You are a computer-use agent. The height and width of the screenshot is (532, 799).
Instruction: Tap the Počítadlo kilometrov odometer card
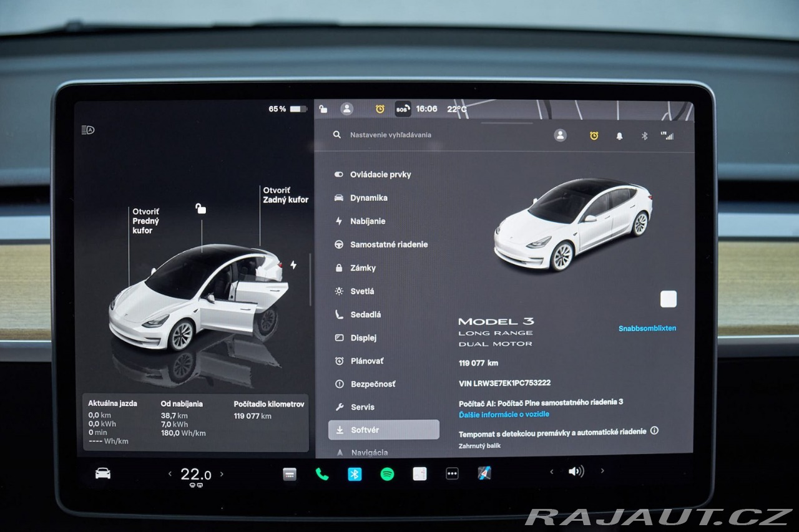point(269,409)
